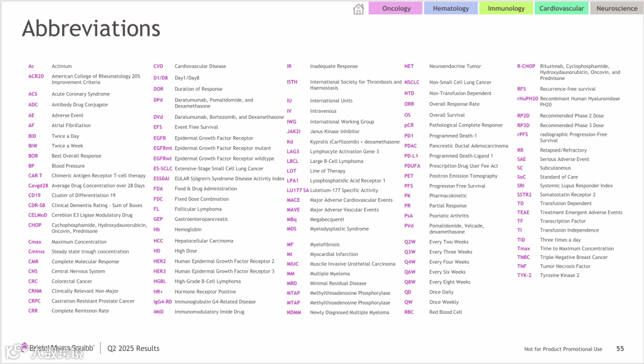Click the Bristol Myers Squibb logo
Image resolution: width=644 pixels, height=364 pixels.
tap(57, 348)
